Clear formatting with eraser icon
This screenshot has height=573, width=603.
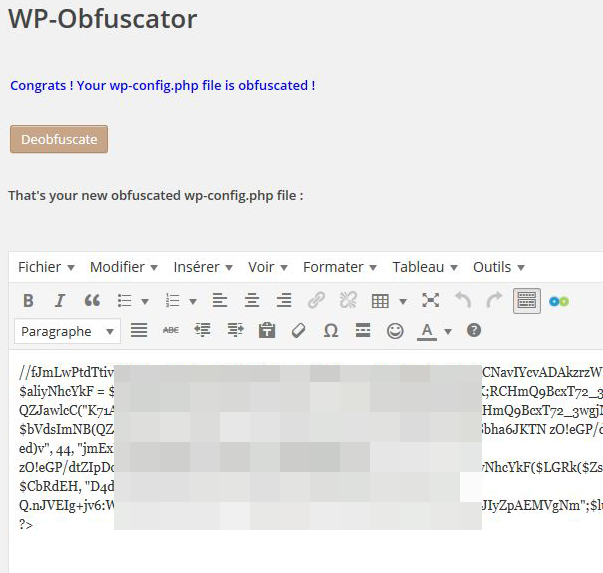pos(299,330)
